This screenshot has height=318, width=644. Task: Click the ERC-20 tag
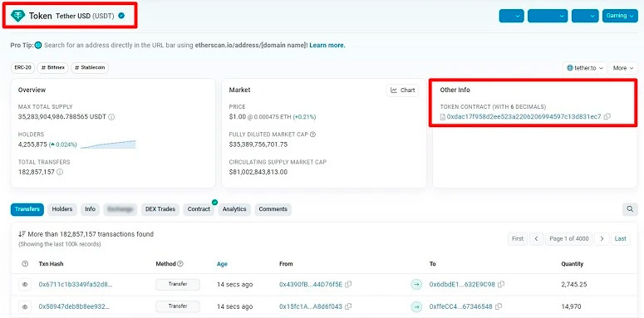click(x=23, y=68)
